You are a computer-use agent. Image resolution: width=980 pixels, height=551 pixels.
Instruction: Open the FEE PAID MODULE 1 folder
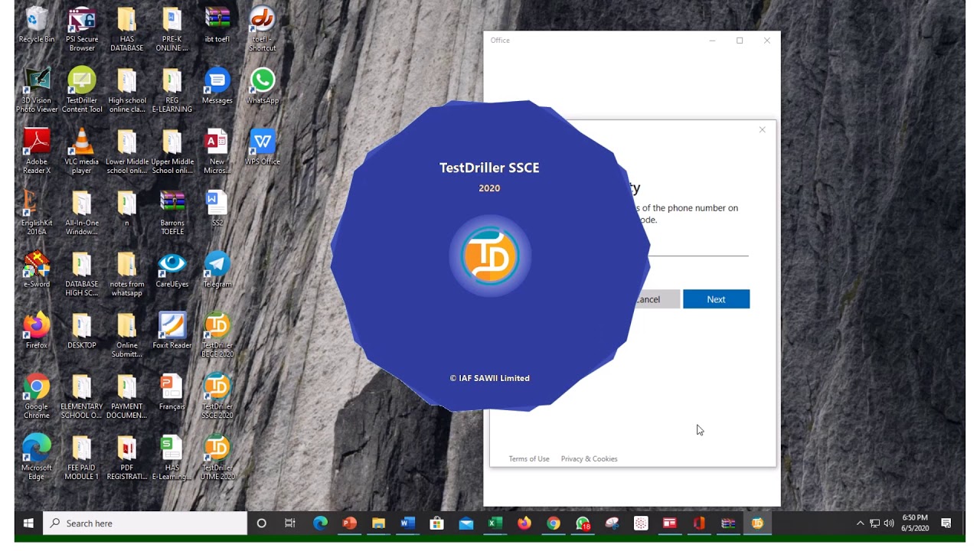(x=82, y=458)
